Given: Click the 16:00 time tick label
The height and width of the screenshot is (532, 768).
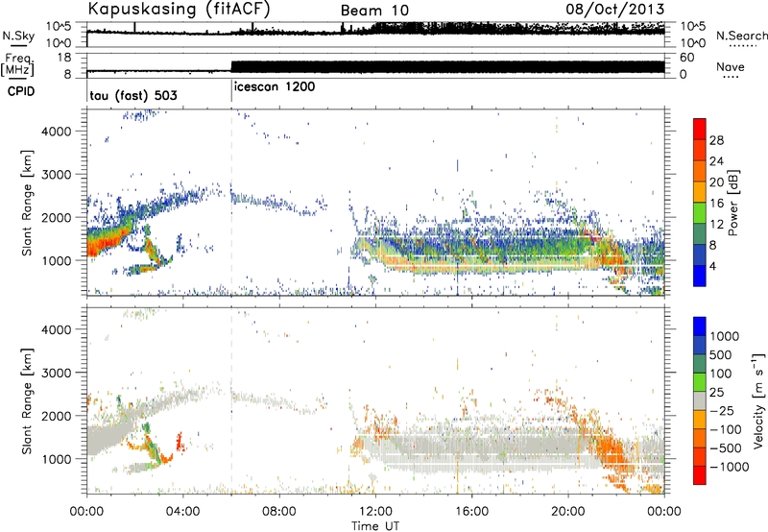Looking at the screenshot, I should (x=471, y=512).
